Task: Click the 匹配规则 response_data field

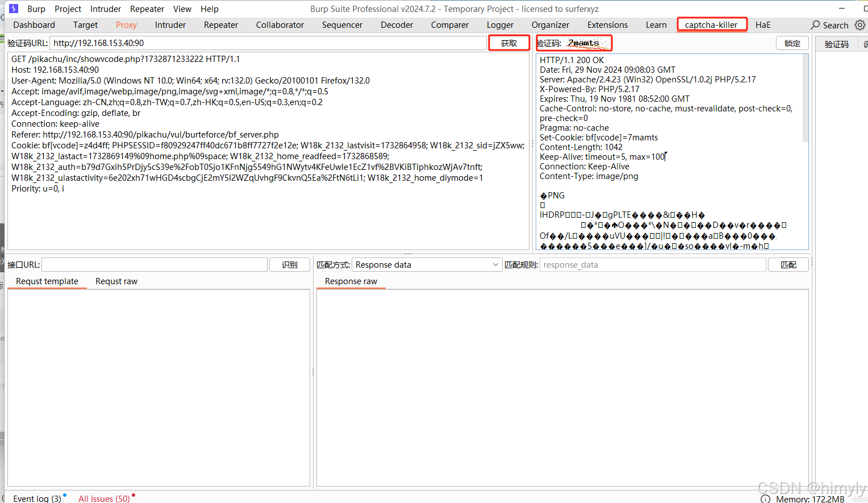Action: click(x=653, y=265)
